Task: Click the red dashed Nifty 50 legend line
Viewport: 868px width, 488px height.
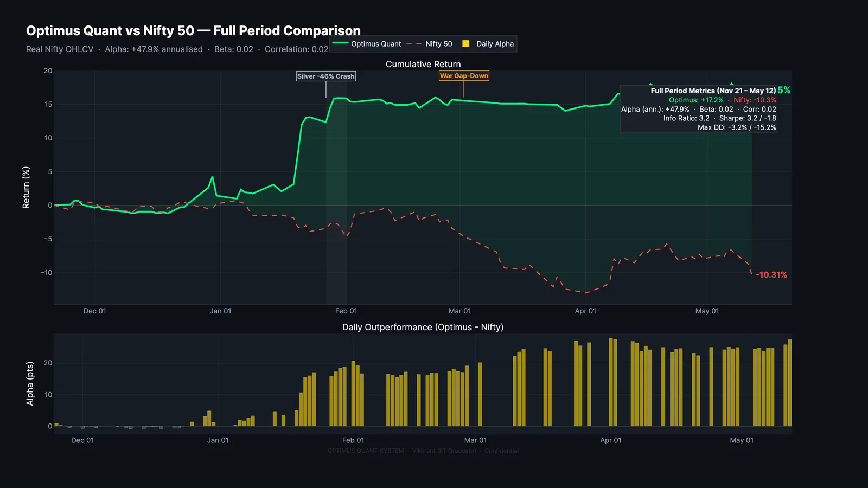Action: click(414, 43)
